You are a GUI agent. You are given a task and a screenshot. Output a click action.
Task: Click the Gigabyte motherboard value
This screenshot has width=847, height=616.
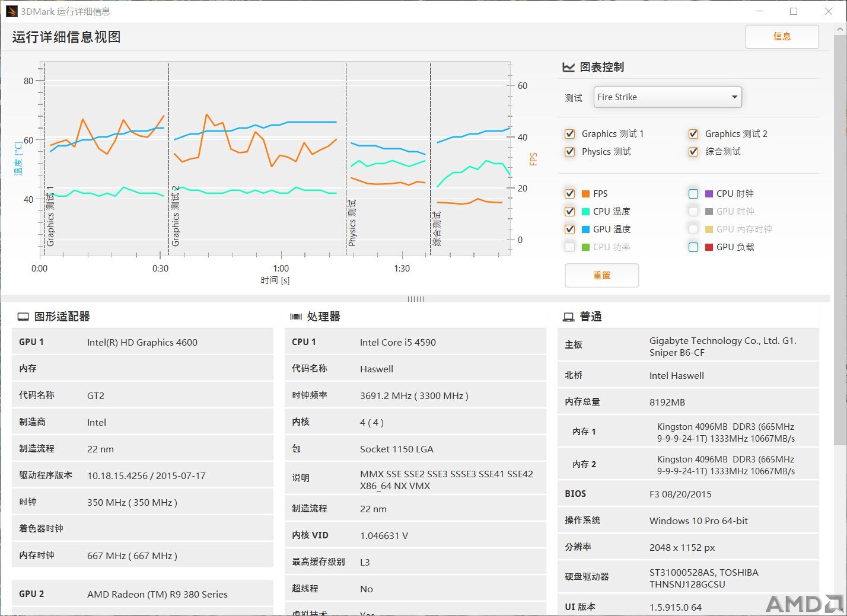click(x=723, y=347)
